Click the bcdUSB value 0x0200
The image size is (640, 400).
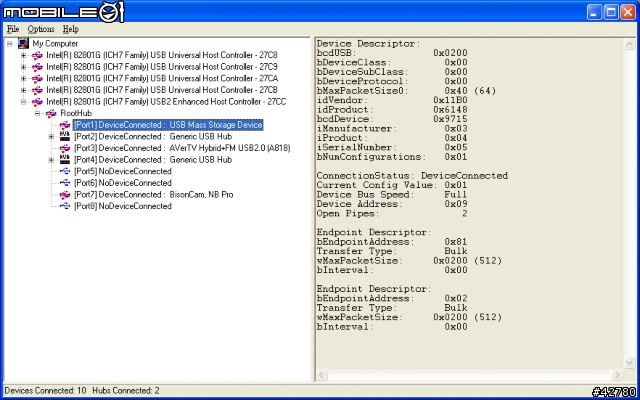point(451,53)
